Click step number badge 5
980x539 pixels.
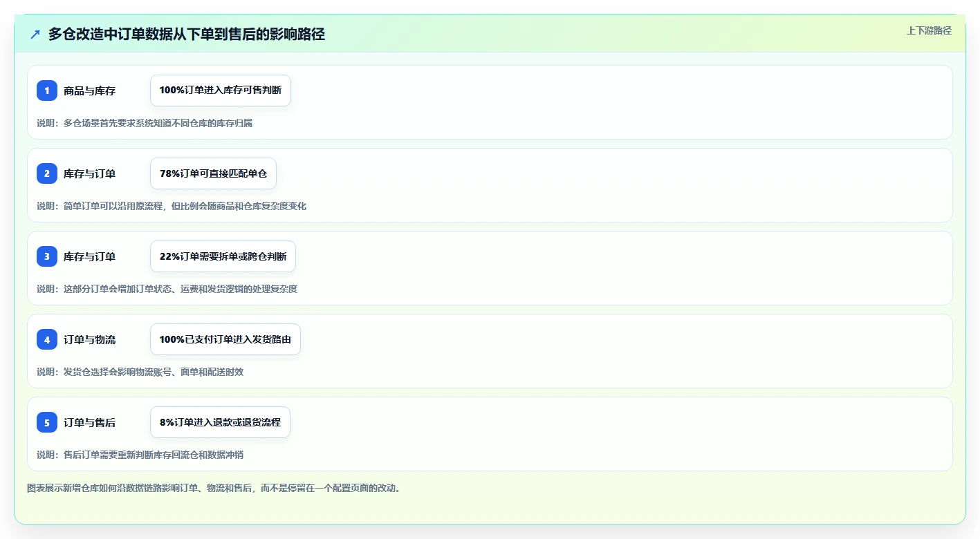click(47, 422)
